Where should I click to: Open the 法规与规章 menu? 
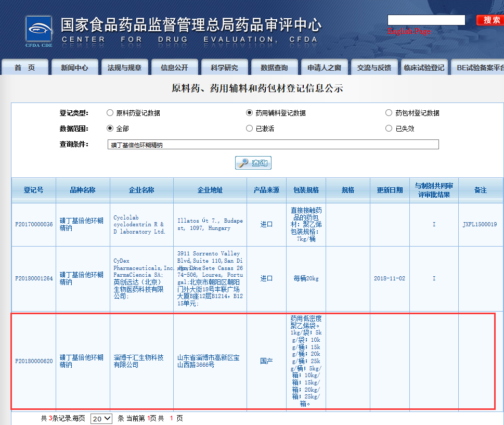(124, 67)
